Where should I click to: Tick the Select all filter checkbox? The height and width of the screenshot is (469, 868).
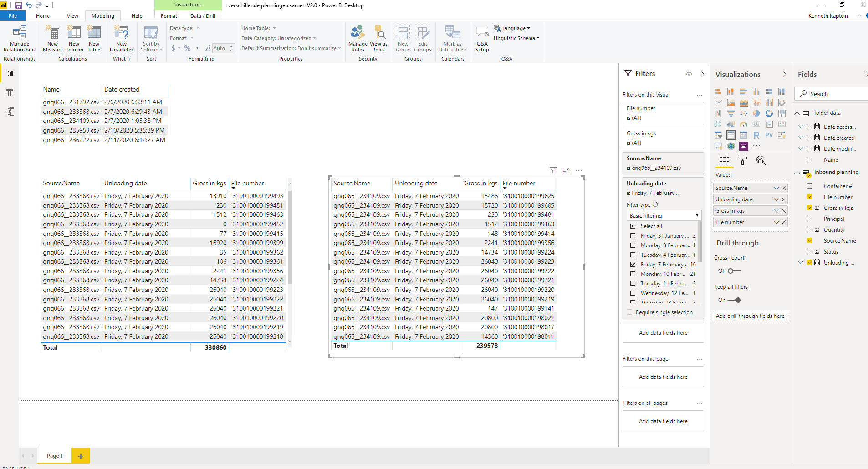633,226
